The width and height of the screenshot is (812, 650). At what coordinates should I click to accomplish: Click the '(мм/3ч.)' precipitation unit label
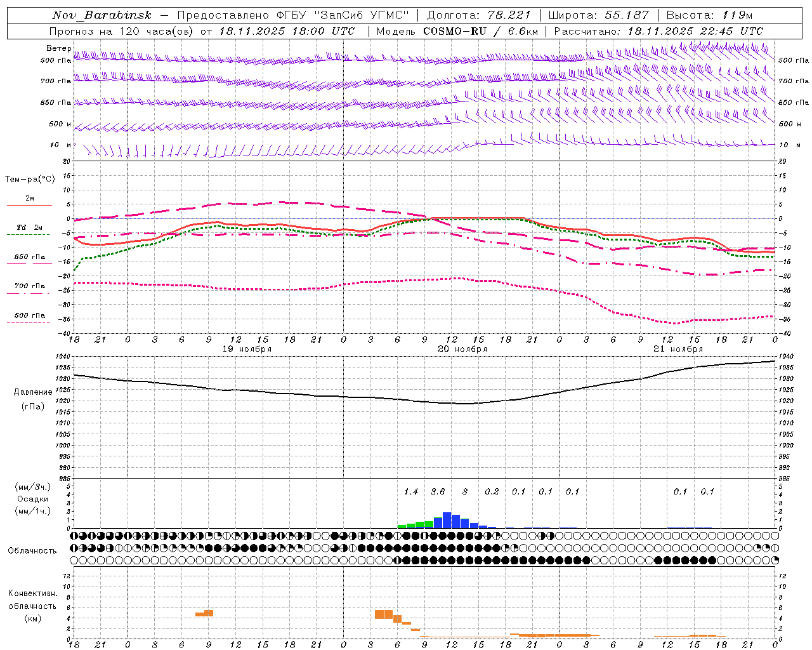[33, 487]
